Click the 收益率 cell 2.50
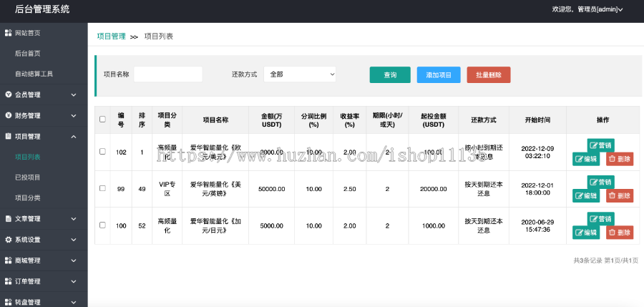644x307 pixels. tap(349, 189)
